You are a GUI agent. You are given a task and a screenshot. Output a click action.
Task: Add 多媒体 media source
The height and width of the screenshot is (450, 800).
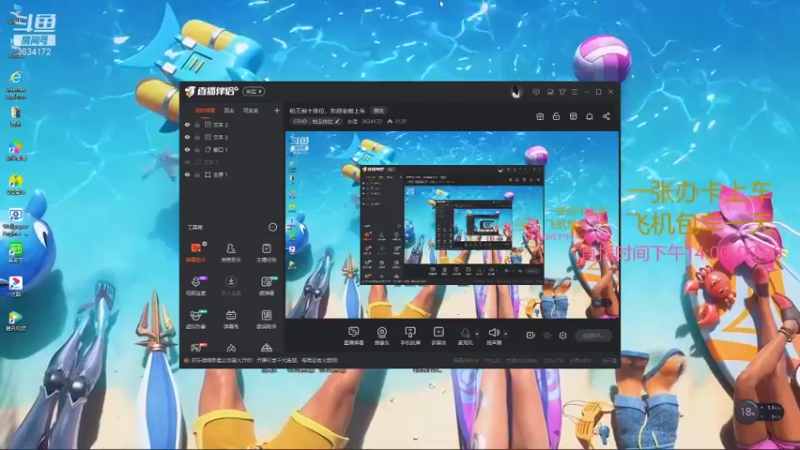click(x=439, y=336)
